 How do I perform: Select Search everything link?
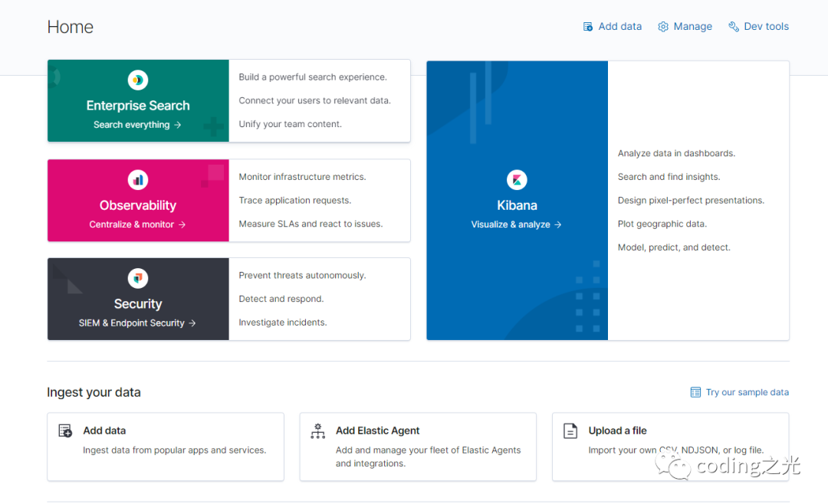tap(132, 125)
